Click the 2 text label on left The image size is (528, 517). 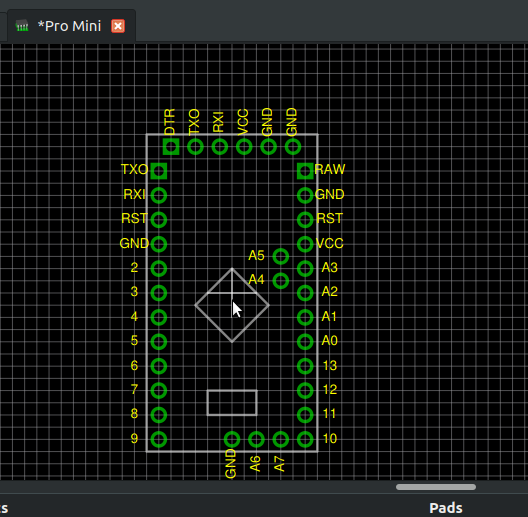(134, 267)
